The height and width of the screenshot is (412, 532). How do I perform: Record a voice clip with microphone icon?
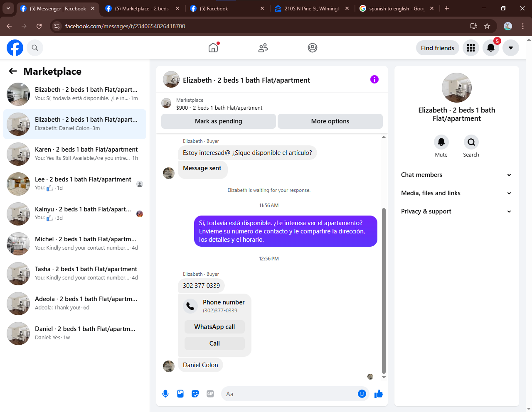click(x=165, y=394)
